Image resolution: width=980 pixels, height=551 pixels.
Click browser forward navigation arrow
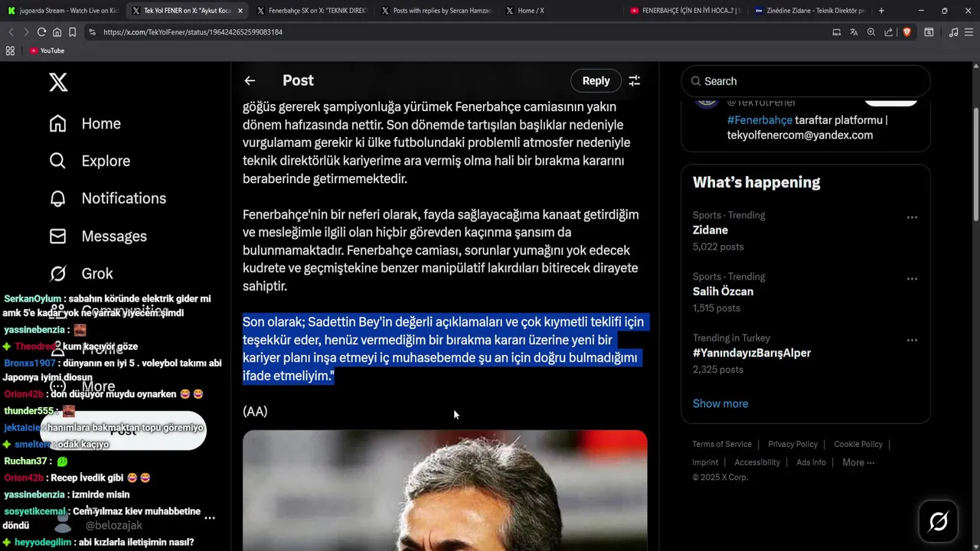coord(26,32)
